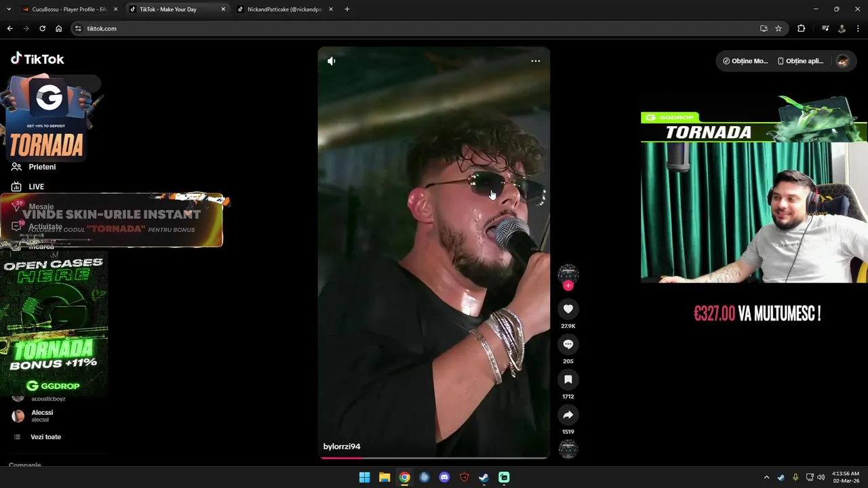The height and width of the screenshot is (488, 868).
Task: Open a new browser tab
Action: 347,9
